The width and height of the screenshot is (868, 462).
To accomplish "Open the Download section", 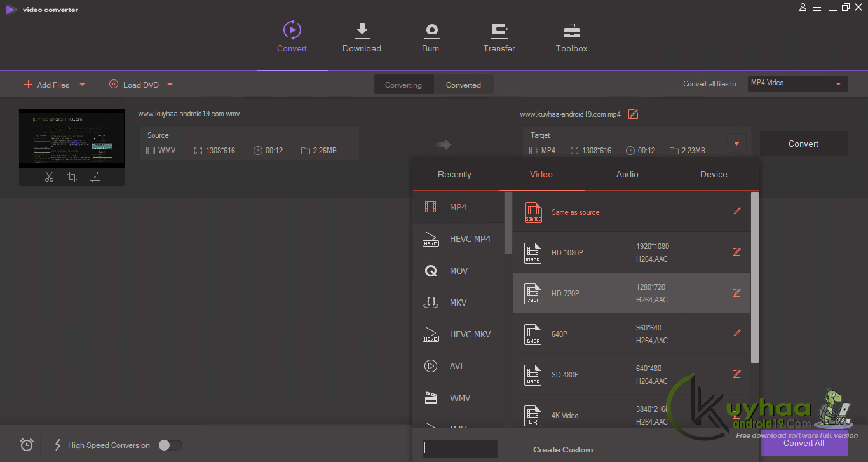I will point(362,38).
